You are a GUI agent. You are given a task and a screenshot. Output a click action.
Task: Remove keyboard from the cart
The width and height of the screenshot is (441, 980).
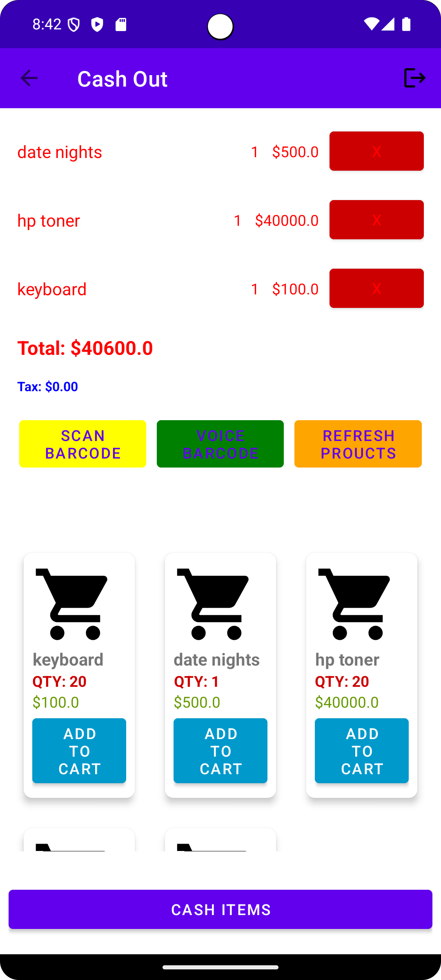(376, 288)
